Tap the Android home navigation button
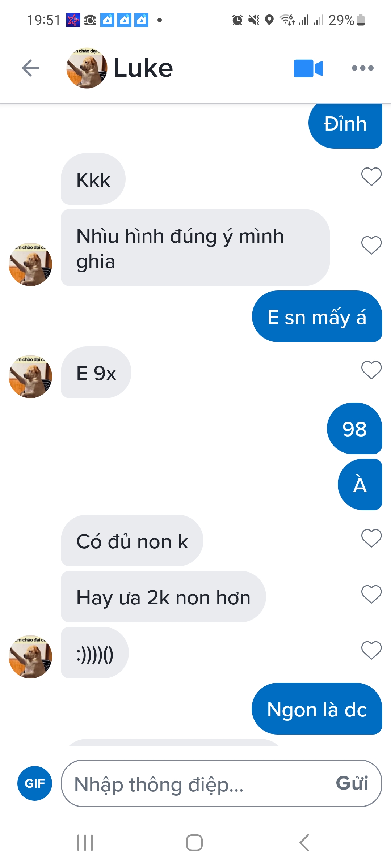This screenshot has width=391, height=868. click(194, 843)
